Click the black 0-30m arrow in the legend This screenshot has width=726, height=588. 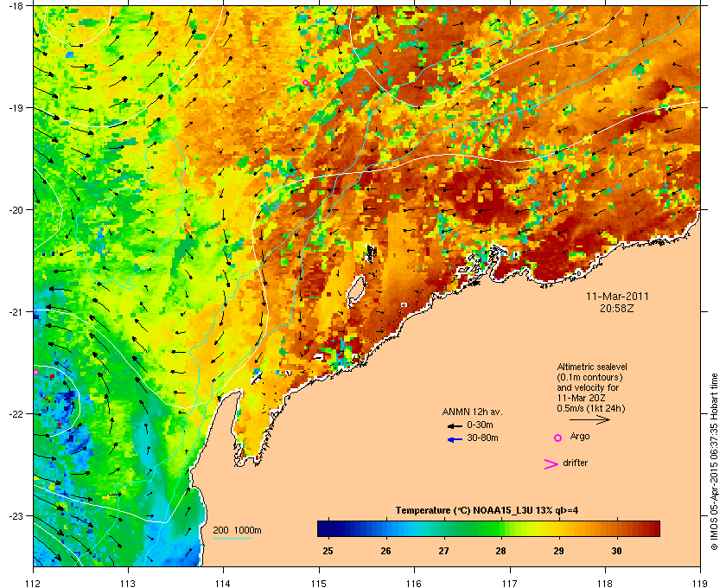(x=455, y=425)
